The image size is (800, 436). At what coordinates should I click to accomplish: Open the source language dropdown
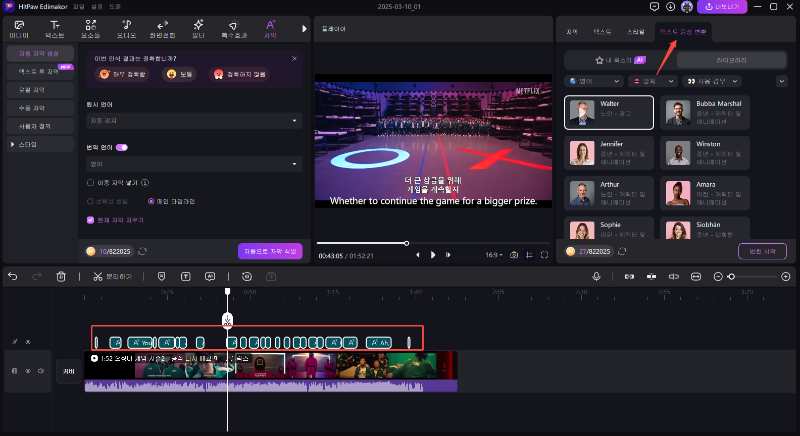click(194, 121)
